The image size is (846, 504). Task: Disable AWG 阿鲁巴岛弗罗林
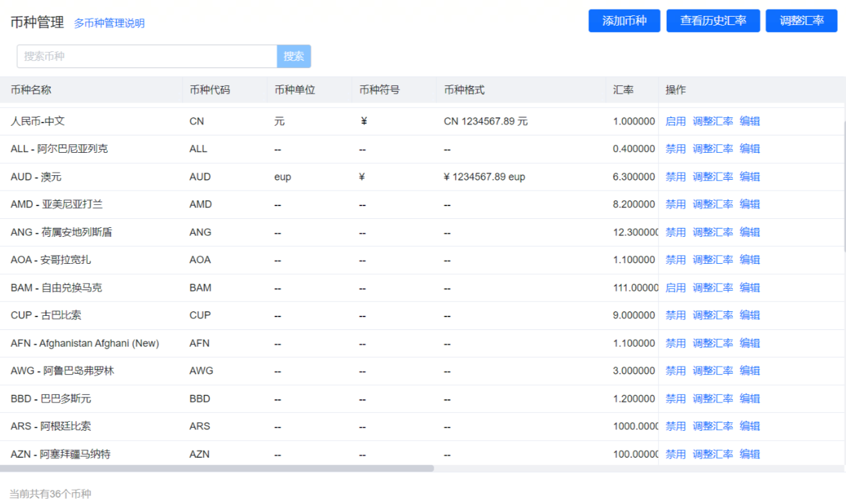(x=676, y=370)
